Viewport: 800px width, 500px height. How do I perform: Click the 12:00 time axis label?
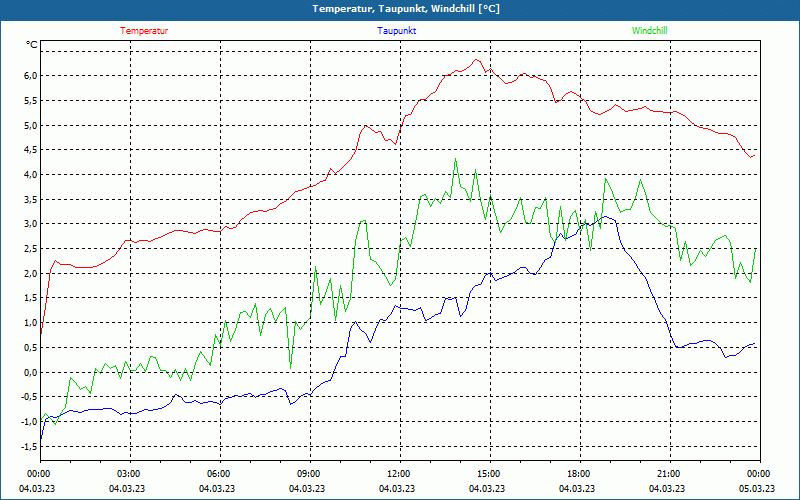pyautogui.click(x=399, y=474)
